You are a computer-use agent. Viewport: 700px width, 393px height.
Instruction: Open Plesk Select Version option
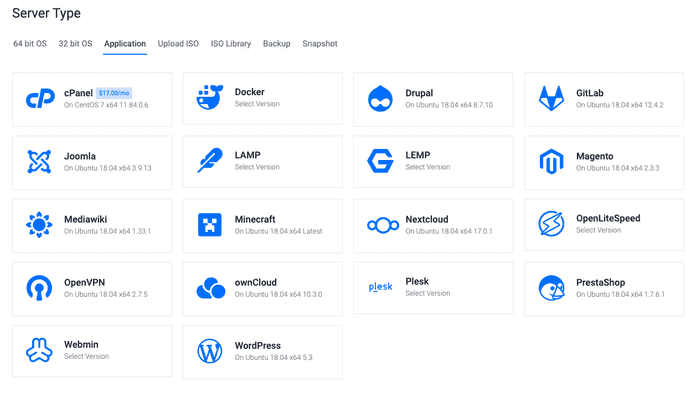point(428,293)
